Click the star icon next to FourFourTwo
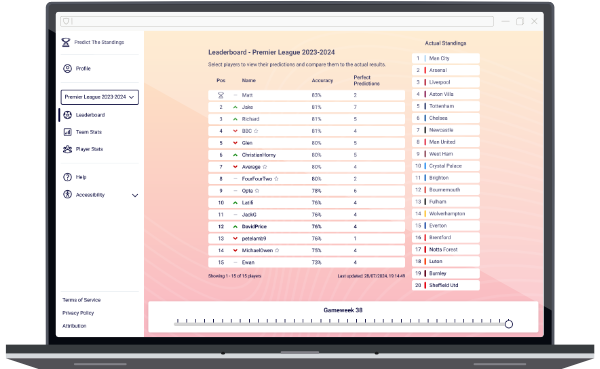600x369 pixels. coord(276,179)
